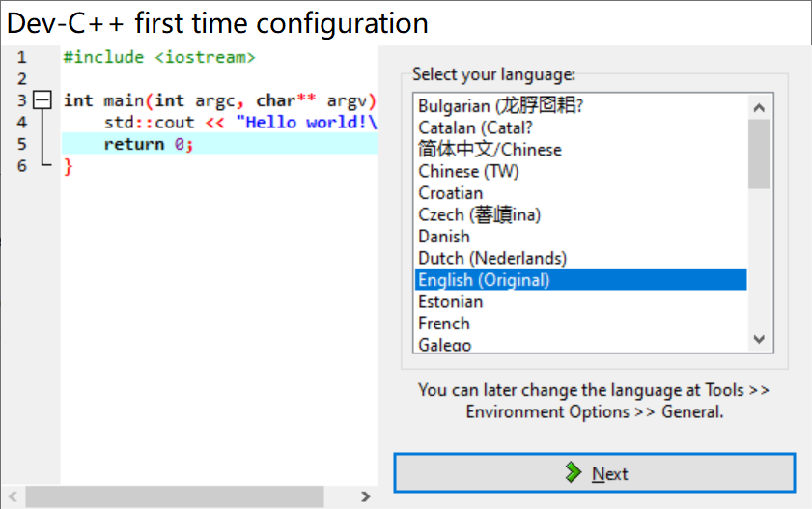
Task: Click line number 2 in the gutter
Action: pos(22,78)
